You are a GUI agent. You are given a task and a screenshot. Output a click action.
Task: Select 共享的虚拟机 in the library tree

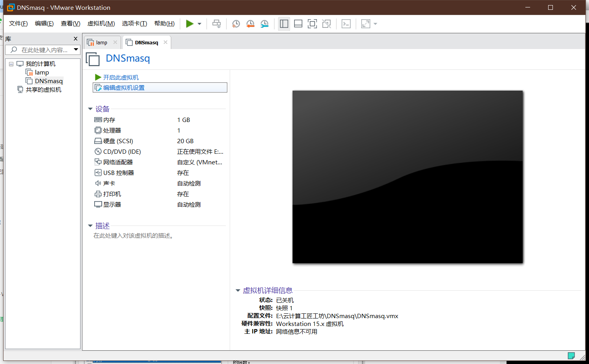[44, 90]
